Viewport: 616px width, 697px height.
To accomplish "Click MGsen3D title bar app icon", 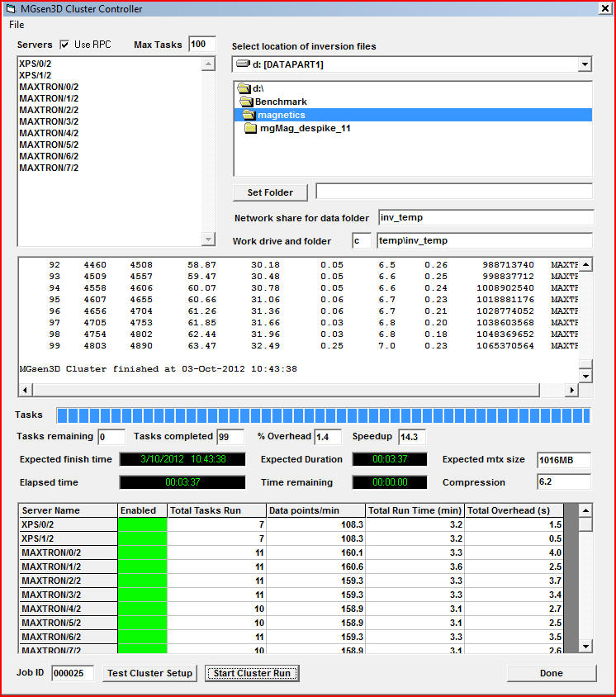I will [x=11, y=8].
